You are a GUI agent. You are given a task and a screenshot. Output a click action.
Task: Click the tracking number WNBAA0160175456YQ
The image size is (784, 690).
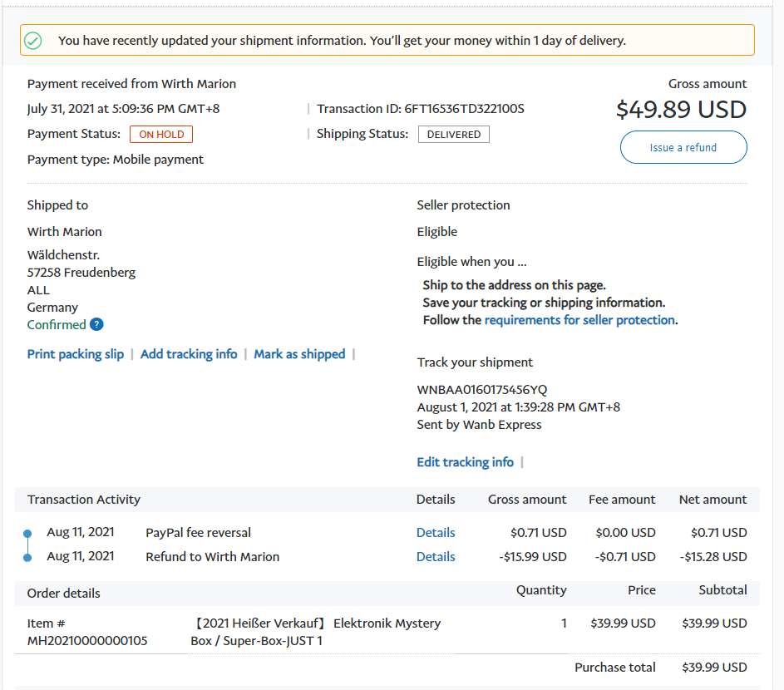(481, 390)
